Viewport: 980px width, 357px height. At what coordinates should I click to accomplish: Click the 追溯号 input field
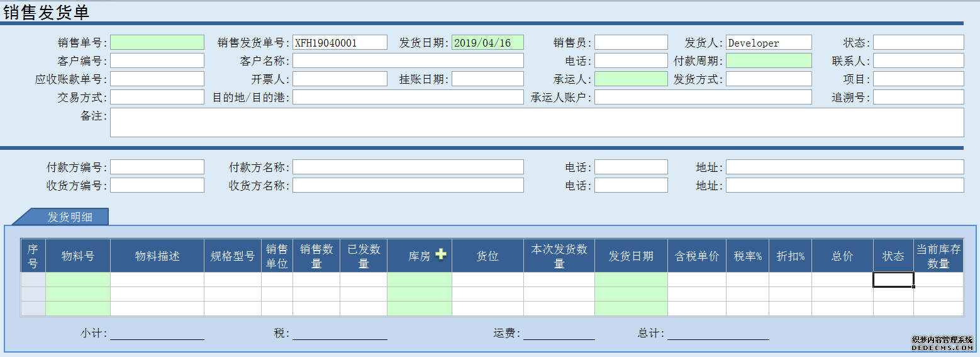pyautogui.click(x=918, y=97)
